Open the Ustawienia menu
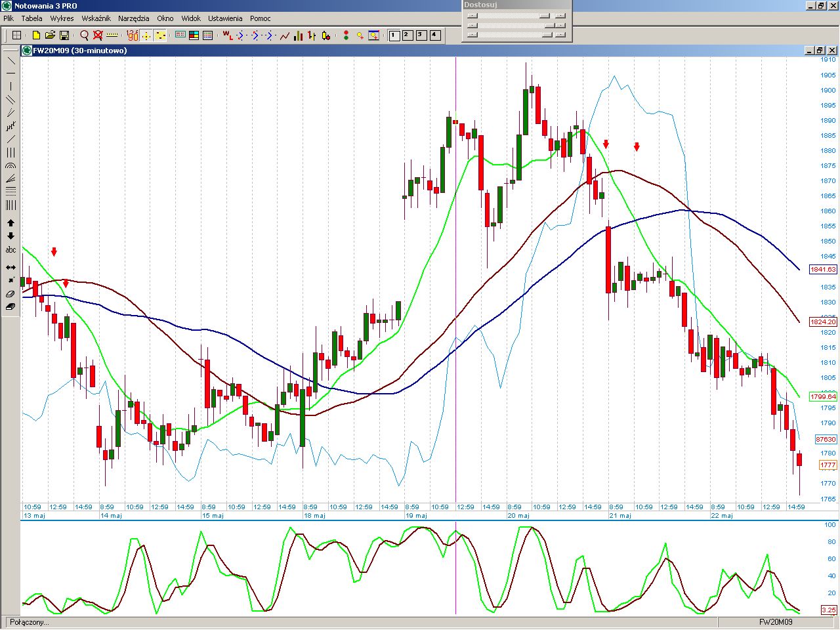840x630 pixels. [225, 18]
